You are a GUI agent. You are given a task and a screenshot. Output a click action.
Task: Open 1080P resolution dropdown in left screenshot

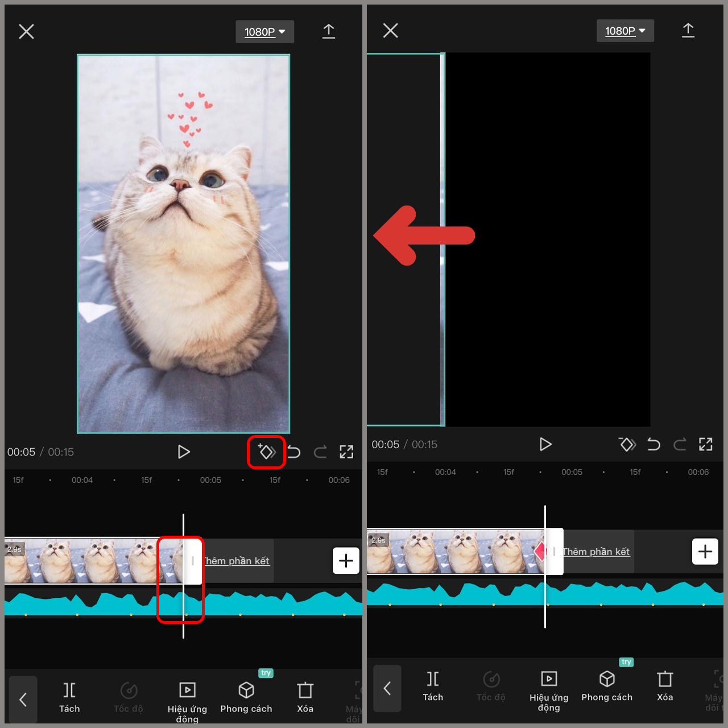(265, 32)
